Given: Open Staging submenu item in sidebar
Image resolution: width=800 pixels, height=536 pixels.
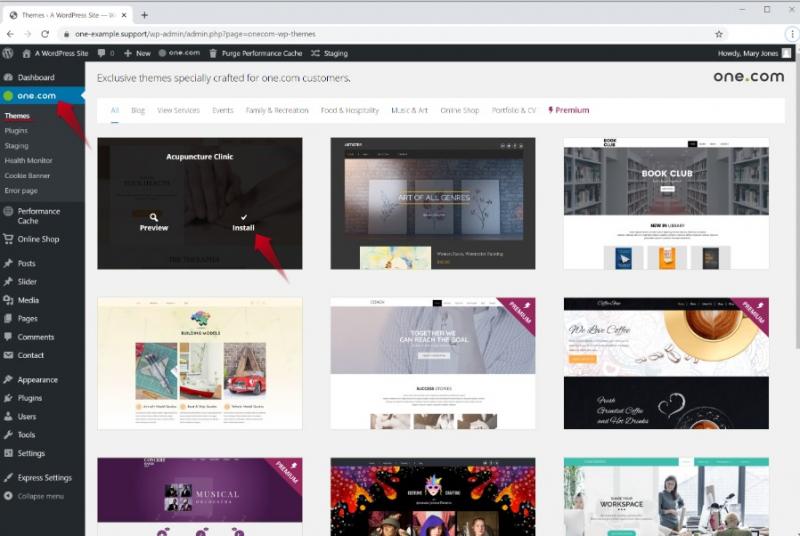Looking at the screenshot, I should [x=17, y=146].
